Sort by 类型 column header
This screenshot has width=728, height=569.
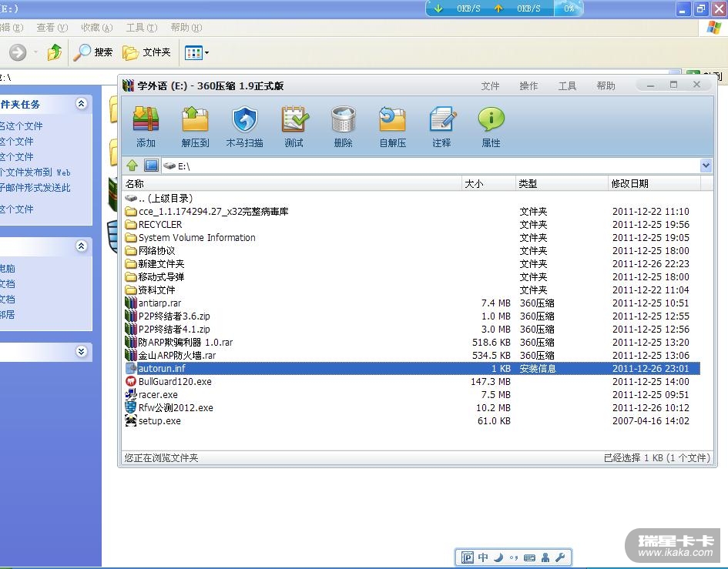coord(562,184)
